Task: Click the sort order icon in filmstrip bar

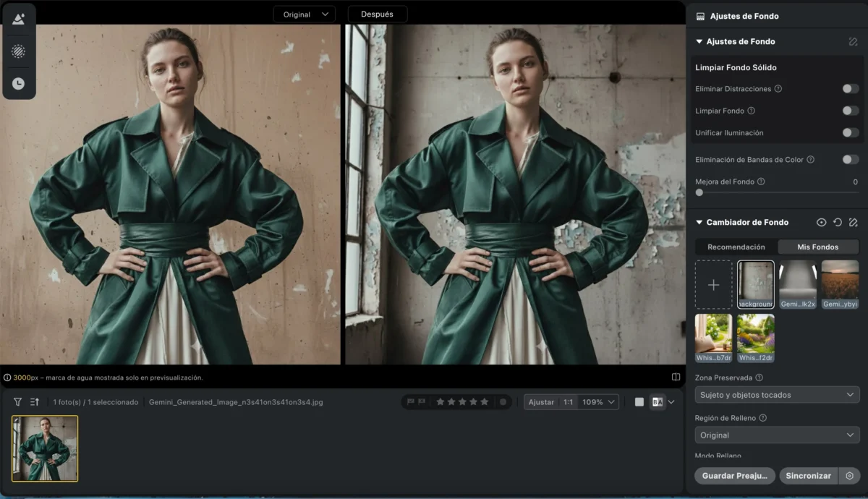Action: [x=35, y=402]
